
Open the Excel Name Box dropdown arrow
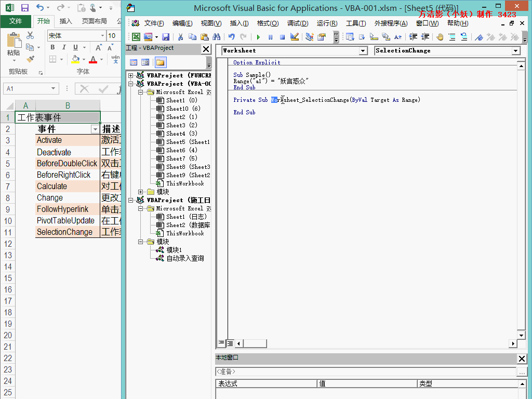[x=54, y=88]
